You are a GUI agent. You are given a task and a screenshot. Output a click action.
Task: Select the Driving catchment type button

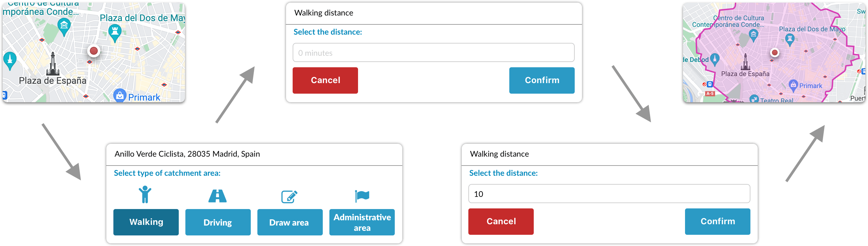coord(218,222)
